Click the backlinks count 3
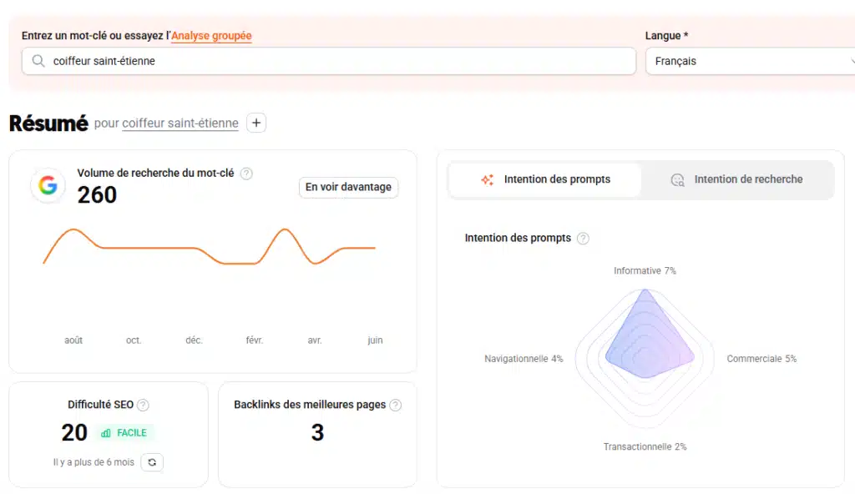The height and width of the screenshot is (504, 855). click(x=317, y=432)
